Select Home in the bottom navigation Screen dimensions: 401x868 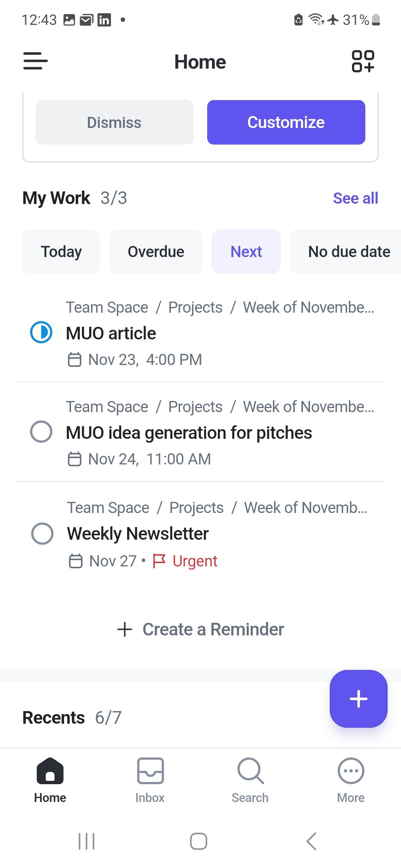(49, 783)
